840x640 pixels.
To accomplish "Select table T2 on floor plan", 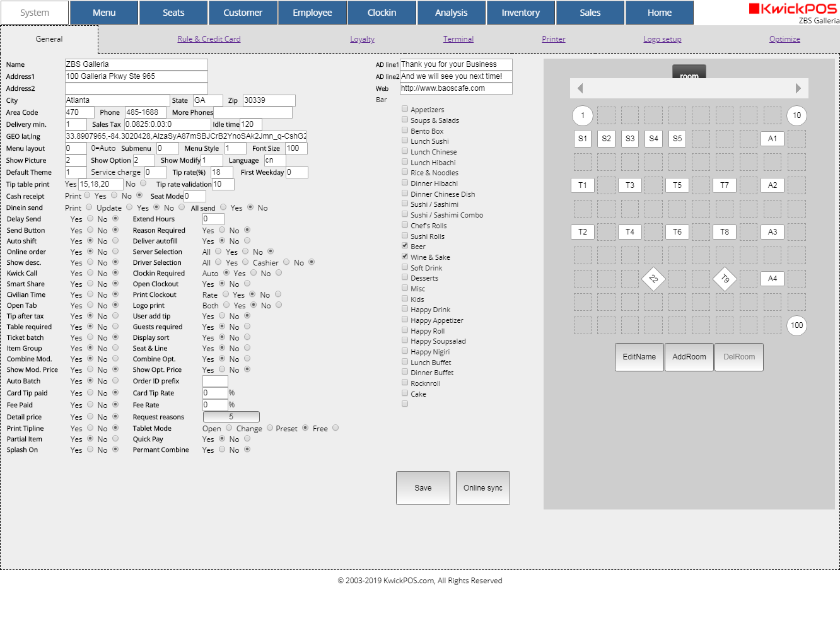I will (x=583, y=232).
